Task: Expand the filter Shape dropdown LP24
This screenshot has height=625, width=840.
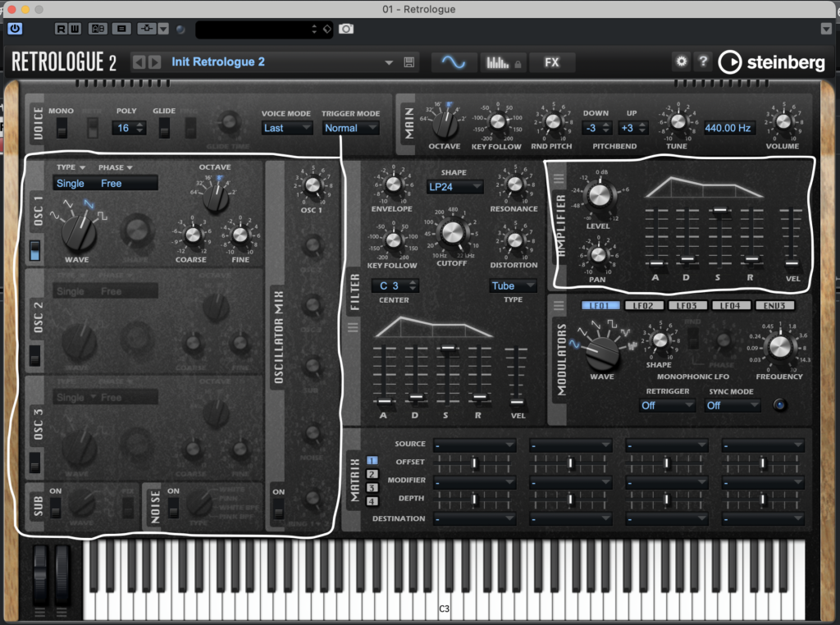Action: click(454, 187)
